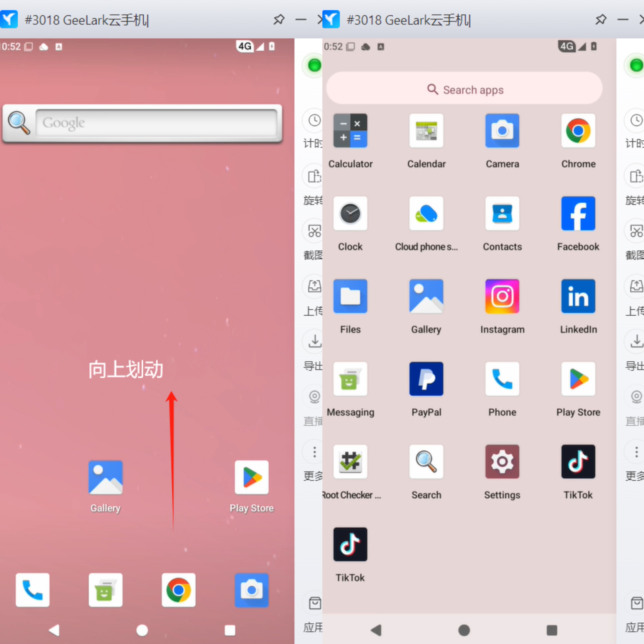Launch the PayPal app
Image resolution: width=644 pixels, height=644 pixels.
pos(426,379)
